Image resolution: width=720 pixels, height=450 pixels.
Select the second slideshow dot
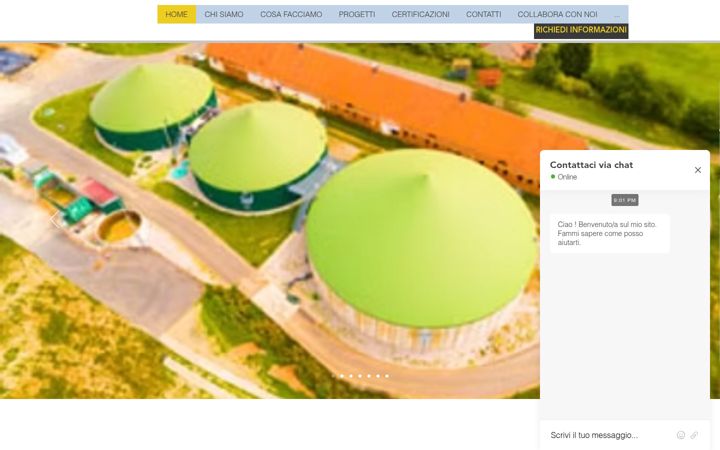pyautogui.click(x=351, y=376)
